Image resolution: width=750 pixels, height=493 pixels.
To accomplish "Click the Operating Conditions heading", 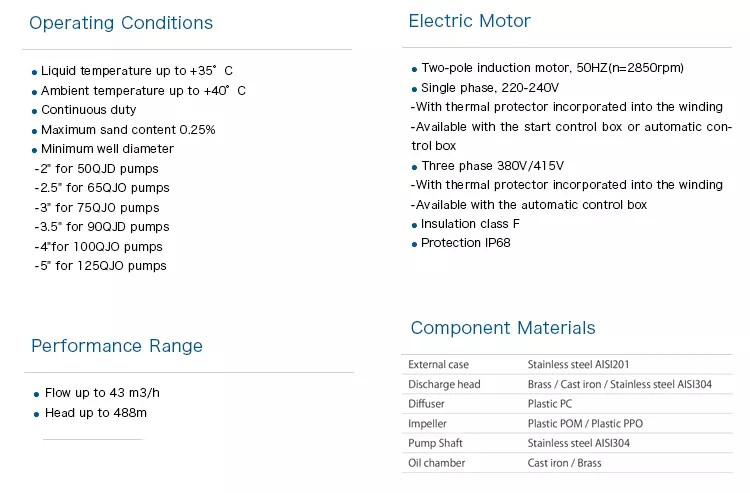I will coord(121,23).
